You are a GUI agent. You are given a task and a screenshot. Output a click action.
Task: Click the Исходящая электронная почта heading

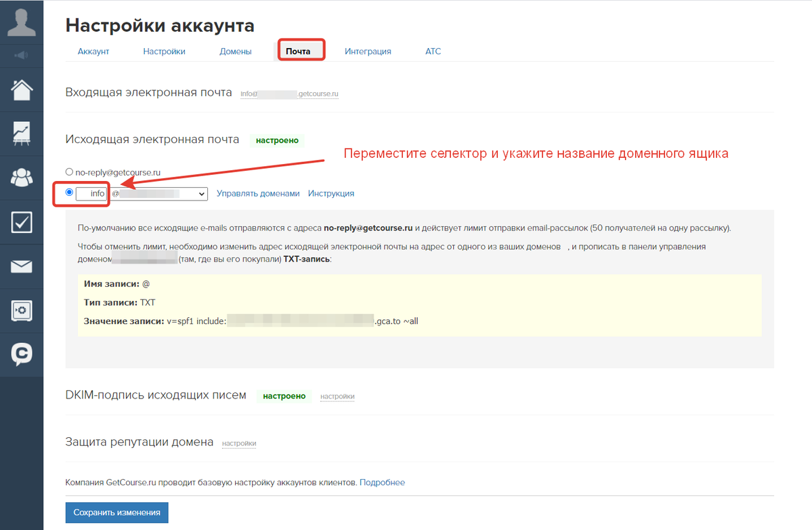coord(152,140)
